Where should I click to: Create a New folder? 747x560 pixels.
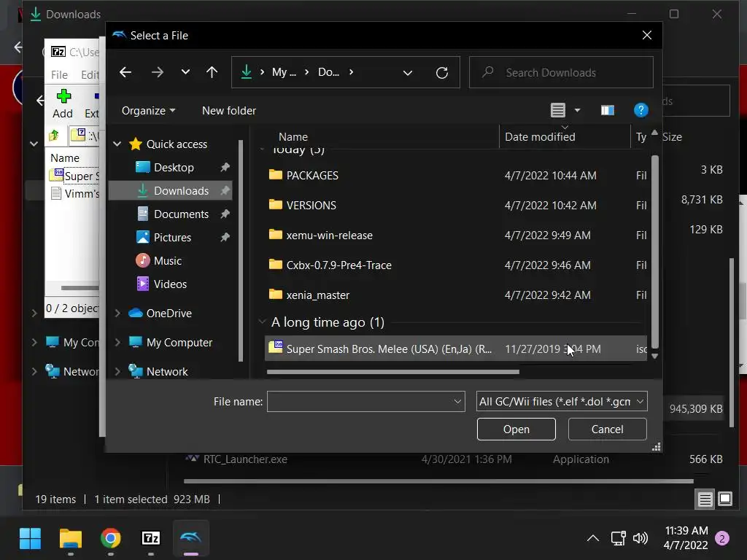click(228, 111)
